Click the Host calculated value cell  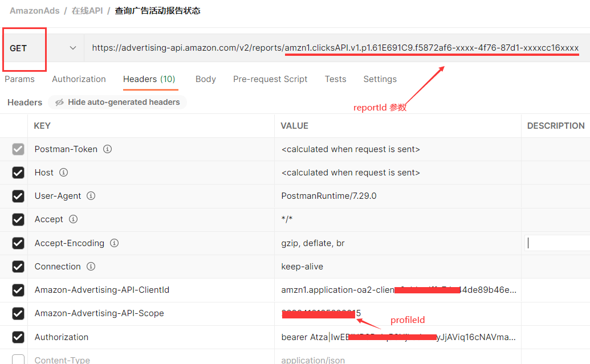click(x=398, y=173)
